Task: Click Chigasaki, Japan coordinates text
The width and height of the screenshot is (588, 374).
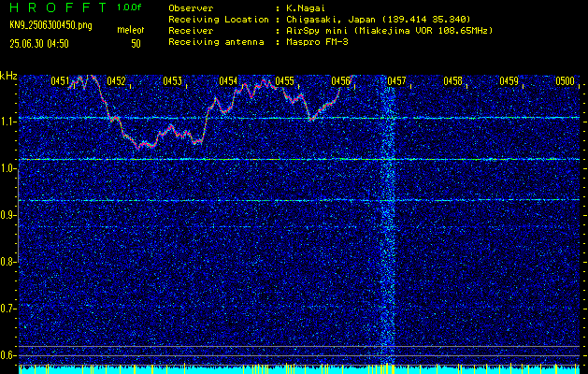Action: pos(378,20)
